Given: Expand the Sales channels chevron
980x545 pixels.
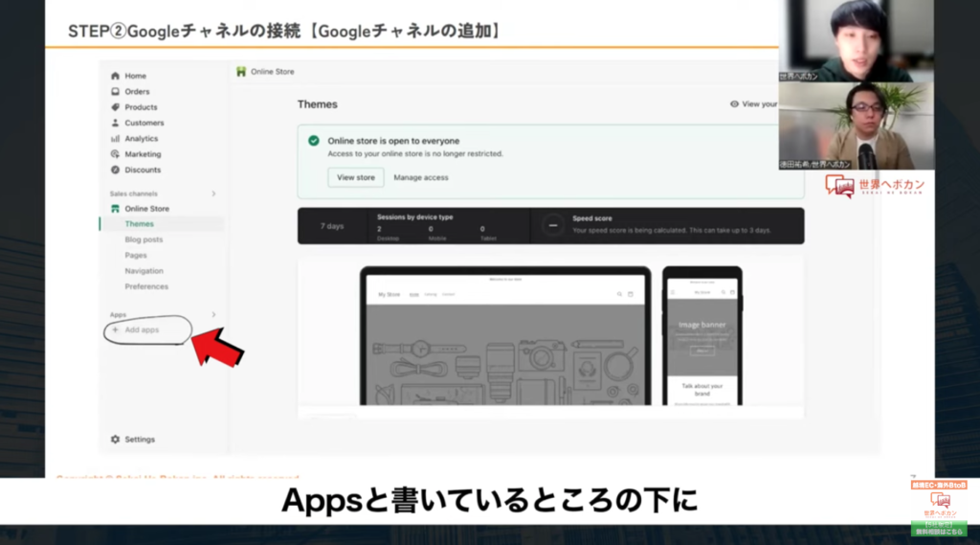Looking at the screenshot, I should click(213, 193).
